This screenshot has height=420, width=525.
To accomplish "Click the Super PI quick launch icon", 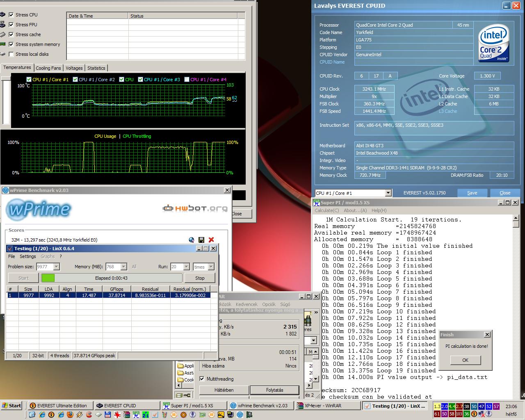I will pyautogui.click(x=136, y=415).
